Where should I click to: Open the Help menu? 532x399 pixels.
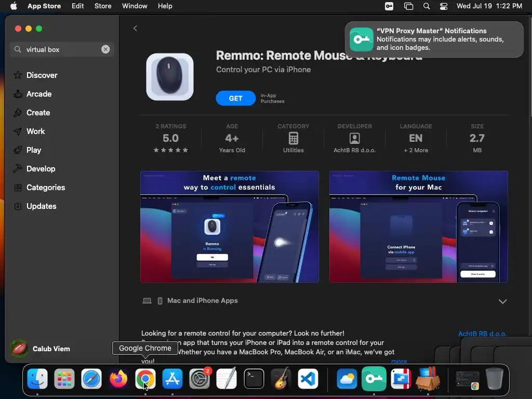pyautogui.click(x=165, y=6)
